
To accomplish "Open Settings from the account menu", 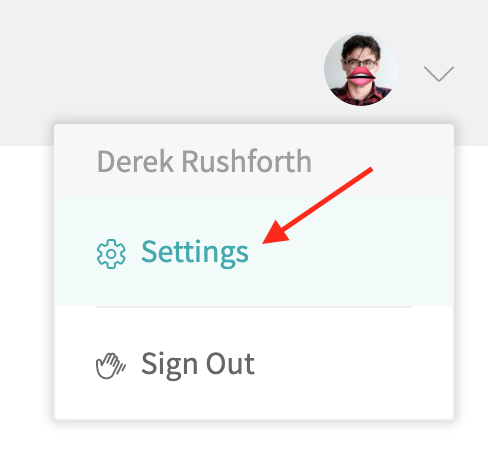I will click(x=254, y=252).
